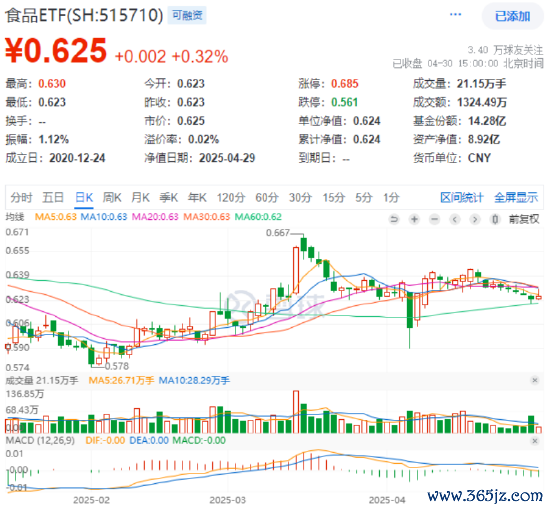Click the 食品ETF(SH:515710) title
The image size is (550, 511).
(x=84, y=15)
